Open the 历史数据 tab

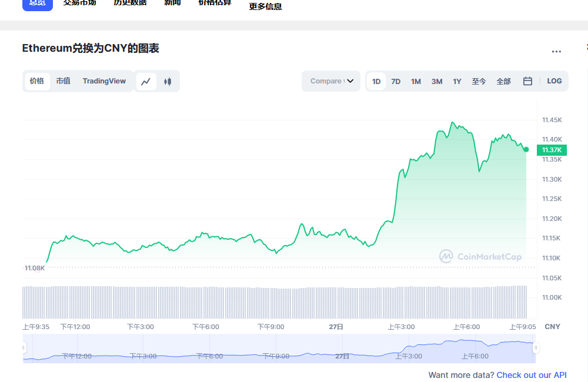click(x=129, y=2)
